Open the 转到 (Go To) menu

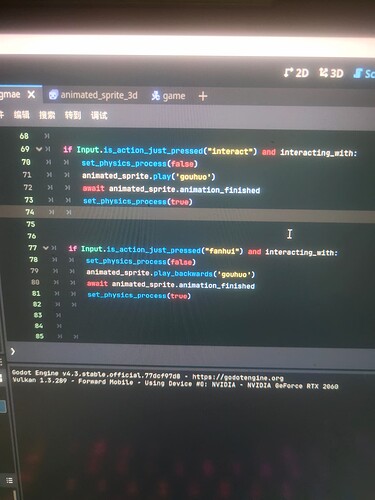73,115
